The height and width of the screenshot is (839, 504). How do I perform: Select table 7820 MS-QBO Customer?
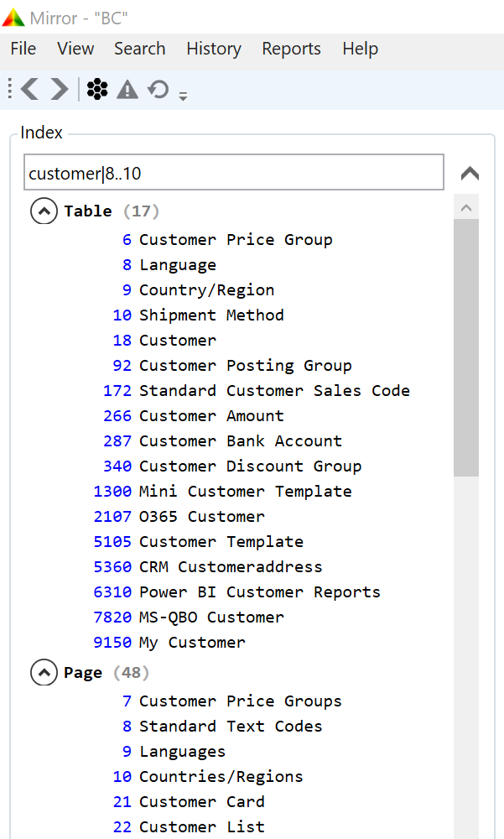[189, 617]
